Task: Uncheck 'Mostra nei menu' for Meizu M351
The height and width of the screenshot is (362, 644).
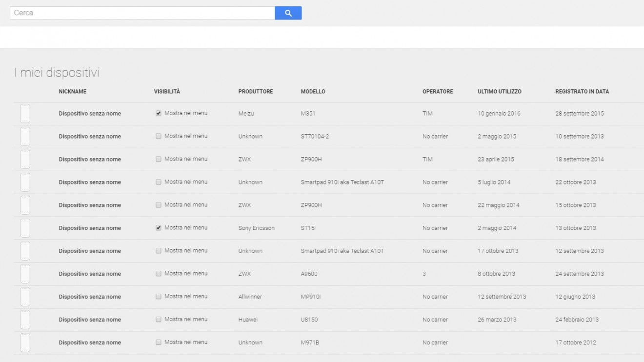Action: coord(159,113)
